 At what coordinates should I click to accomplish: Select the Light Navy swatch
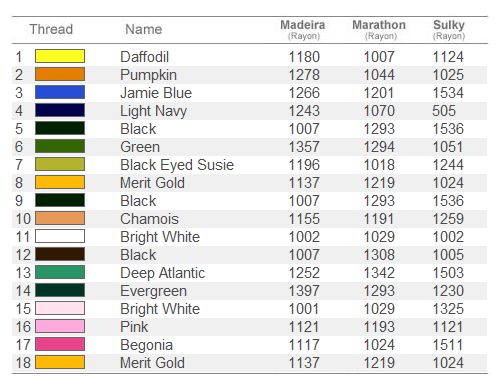tap(60, 110)
